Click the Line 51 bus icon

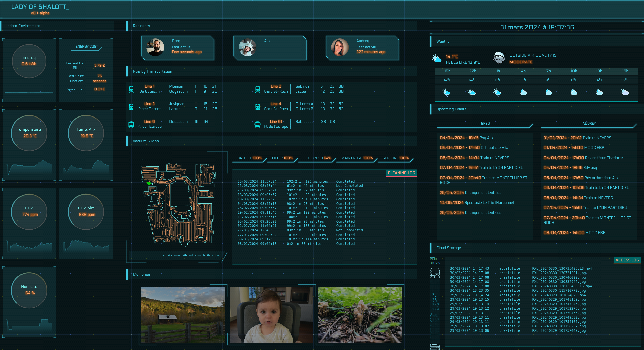tap(257, 124)
